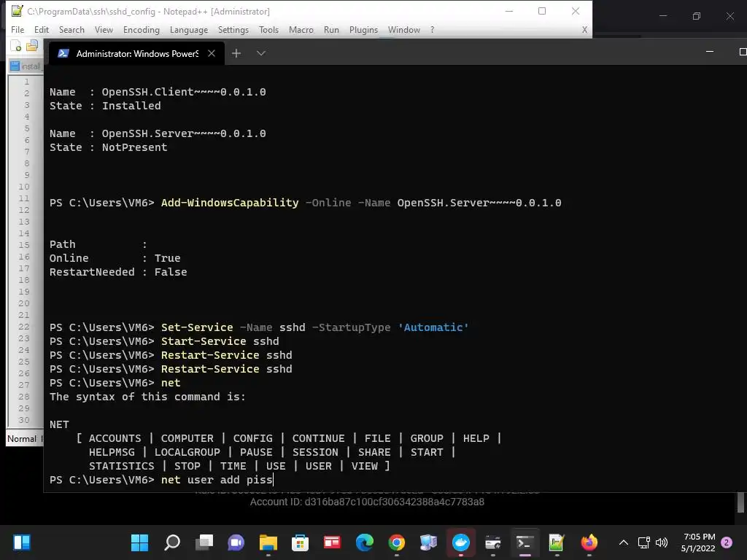
Task: Open the Edit menu in Notepad++
Action: tap(42, 29)
